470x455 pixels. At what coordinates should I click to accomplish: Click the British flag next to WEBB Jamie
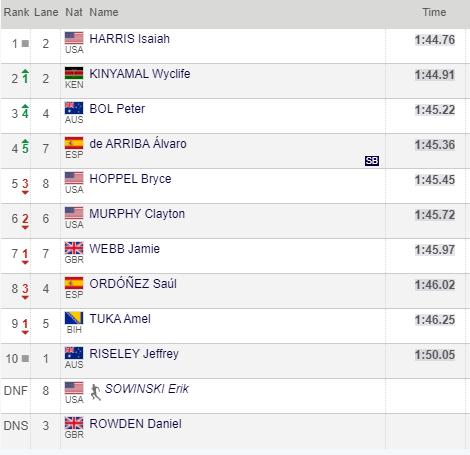point(74,248)
